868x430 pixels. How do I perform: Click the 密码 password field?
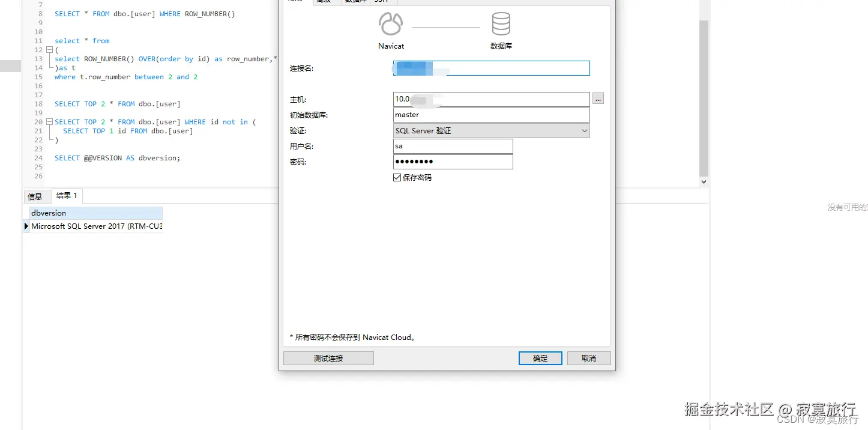coord(453,162)
